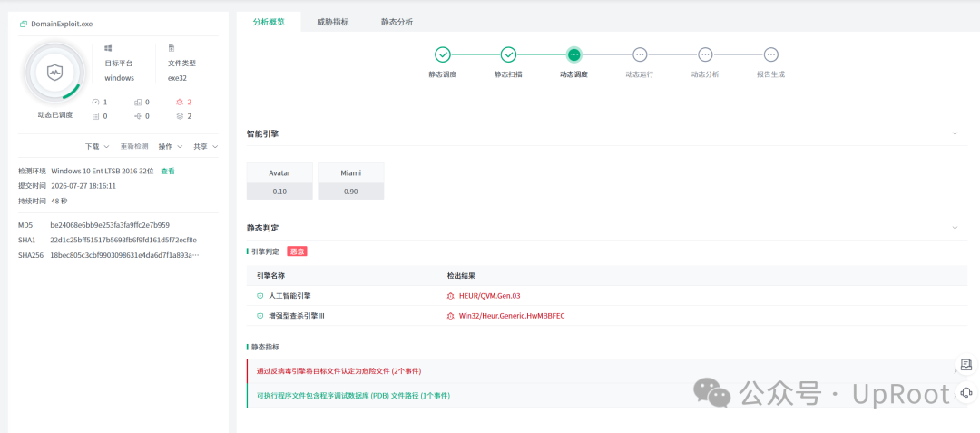This screenshot has height=433, width=980.
Task: Open the 共享 dropdown
Action: coord(206,146)
